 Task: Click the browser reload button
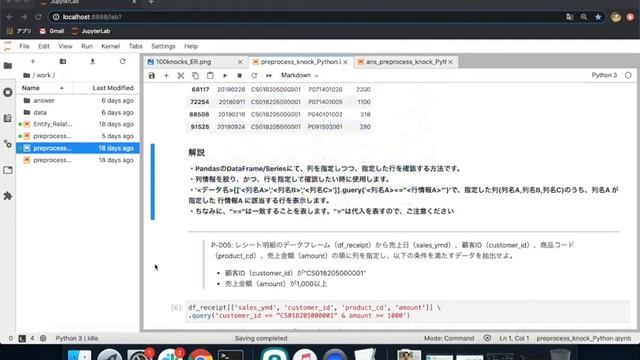coord(38,17)
